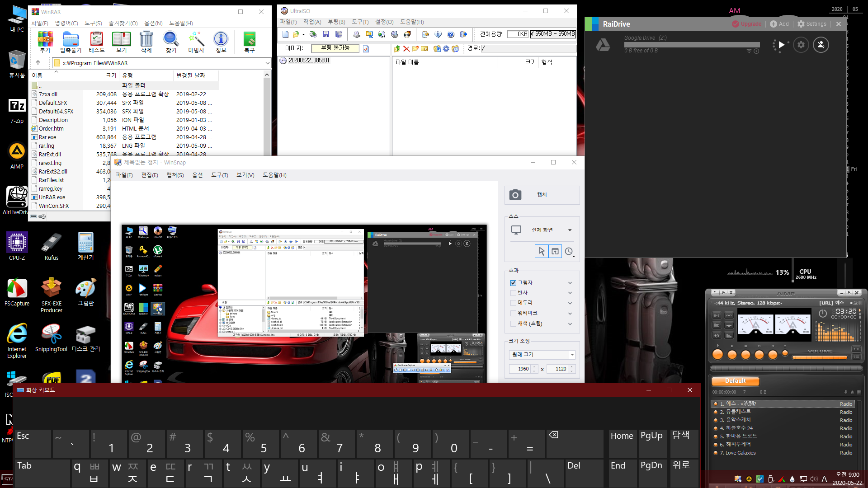Toggle WinSnap 그림자 shadow checkbox
868x488 pixels.
(513, 283)
